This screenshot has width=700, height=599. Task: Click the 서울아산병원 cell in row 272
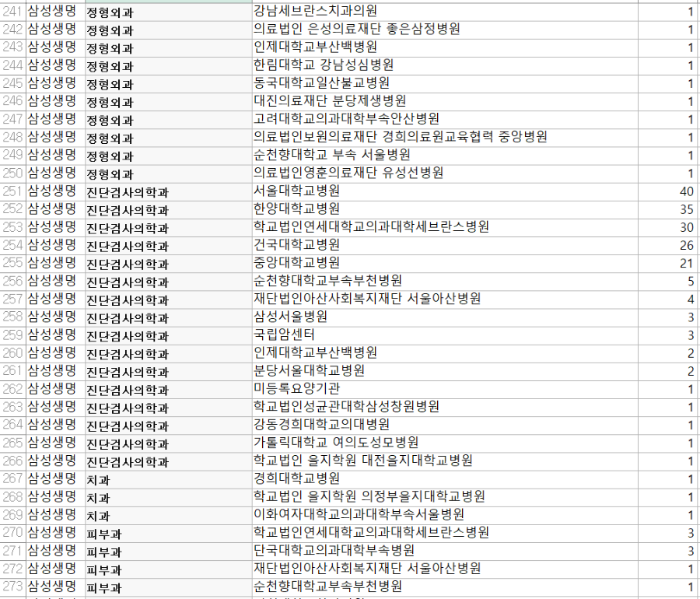click(x=445, y=569)
